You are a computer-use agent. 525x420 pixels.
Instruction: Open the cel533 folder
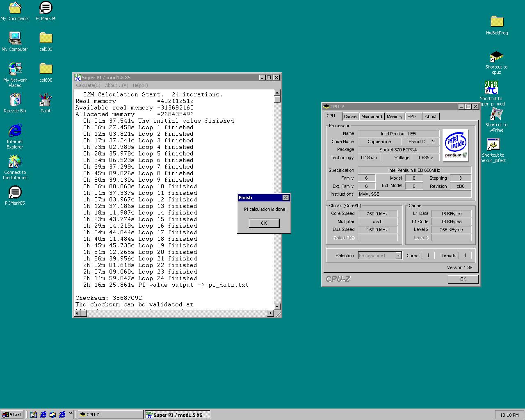point(46,42)
